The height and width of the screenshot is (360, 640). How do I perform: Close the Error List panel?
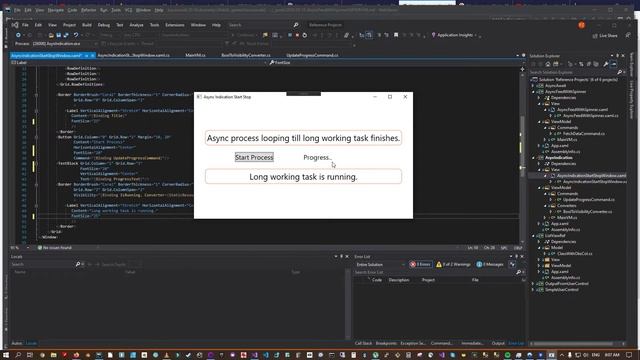pos(522,256)
